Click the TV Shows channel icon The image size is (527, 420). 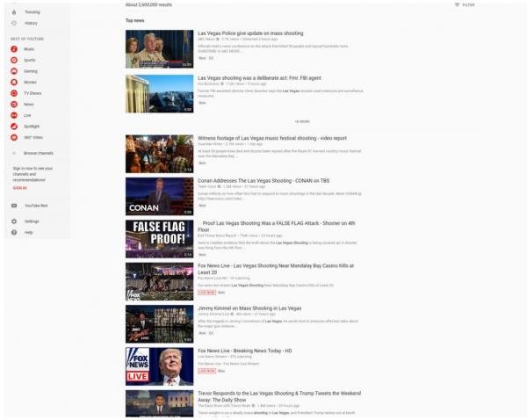tap(14, 93)
